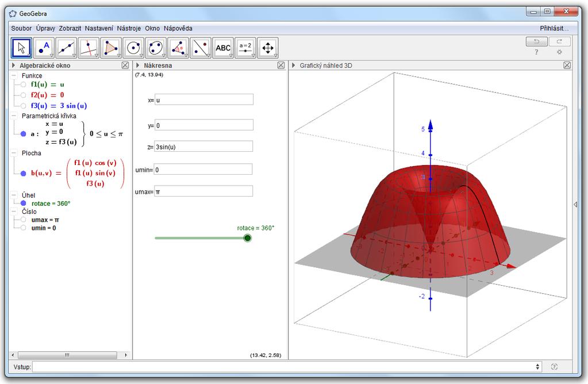Select the Perpendicular line tool

(89, 48)
